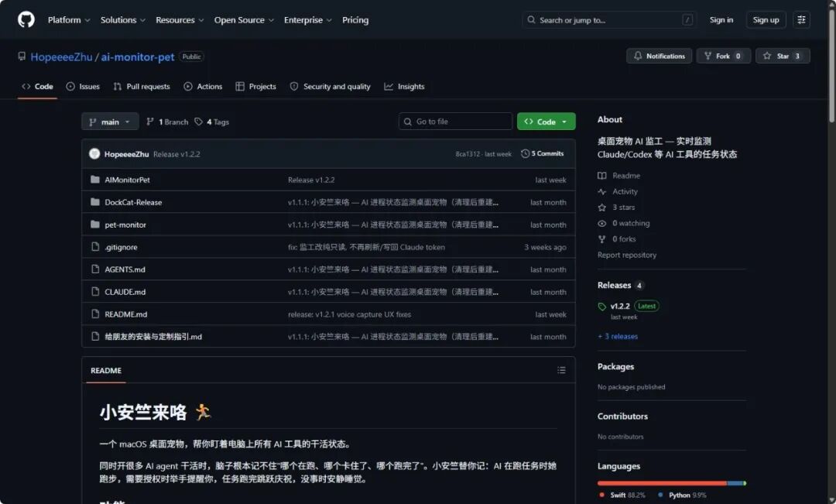Open the AIMonitorPet folder icon
Image resolution: width=836 pixels, height=504 pixels.
(95, 180)
